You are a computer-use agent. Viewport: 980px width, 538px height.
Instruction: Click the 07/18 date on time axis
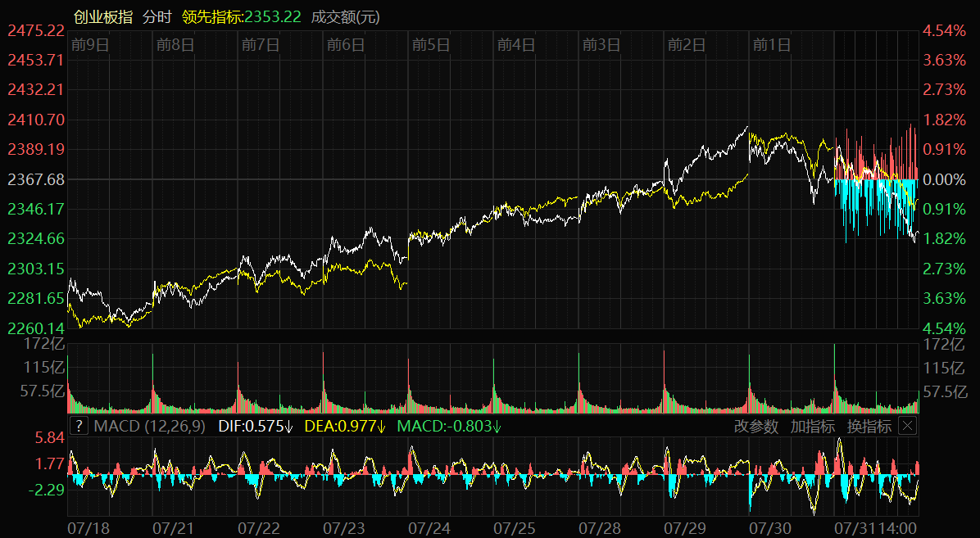(88, 529)
